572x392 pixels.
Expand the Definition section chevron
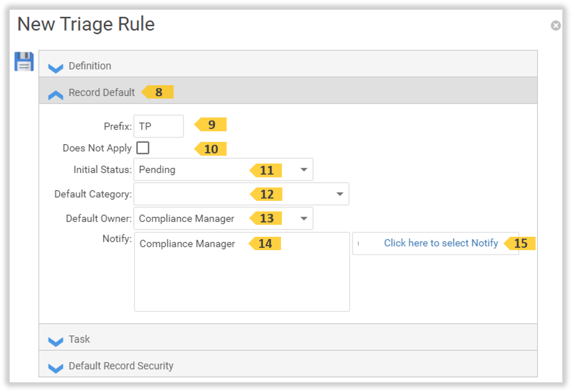(56, 68)
